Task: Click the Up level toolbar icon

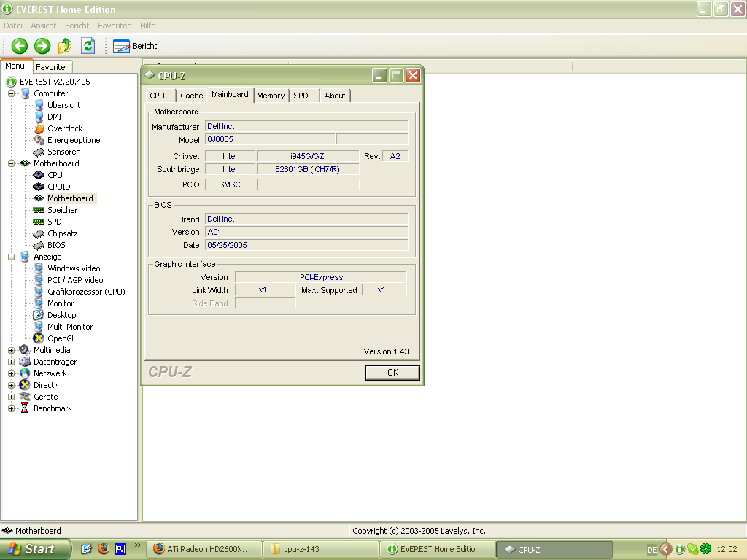Action: pyautogui.click(x=65, y=46)
